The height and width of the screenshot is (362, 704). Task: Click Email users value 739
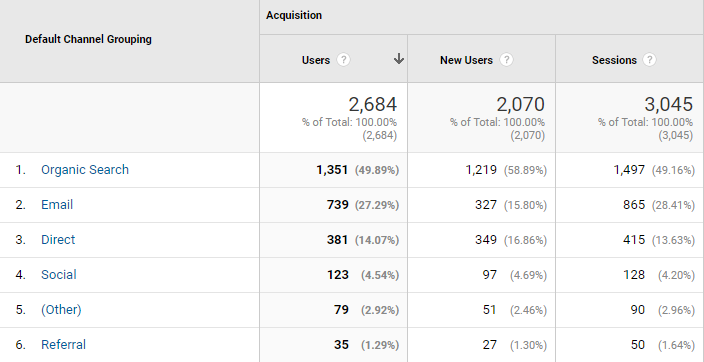338,205
